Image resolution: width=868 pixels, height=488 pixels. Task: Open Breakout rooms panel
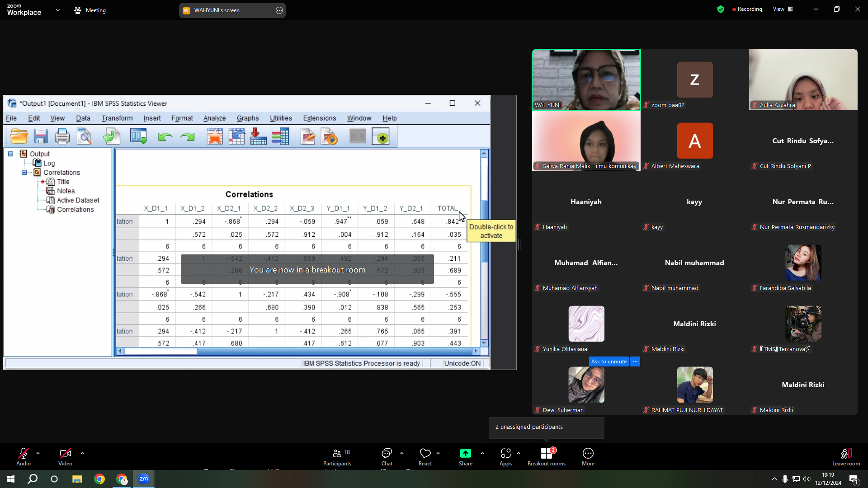click(x=547, y=457)
